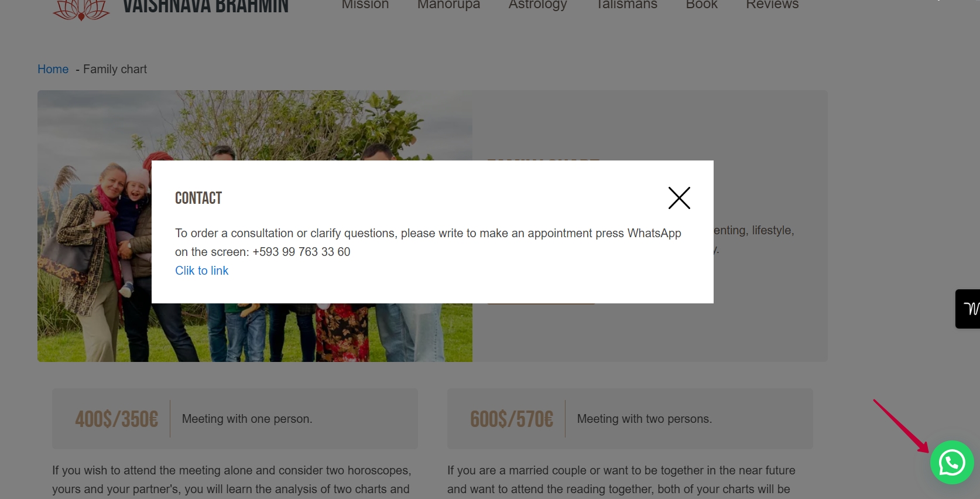
Task: Open the Book page from navigation
Action: tap(701, 5)
